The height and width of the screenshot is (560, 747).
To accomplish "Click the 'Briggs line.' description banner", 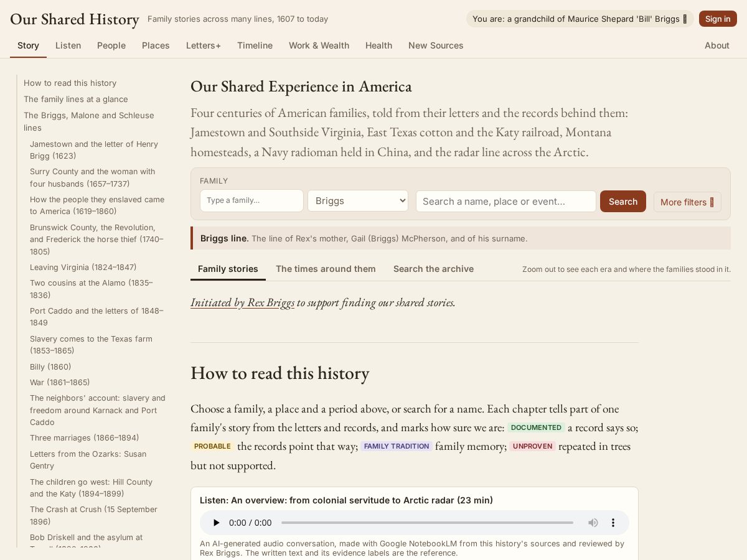I will (x=461, y=238).
